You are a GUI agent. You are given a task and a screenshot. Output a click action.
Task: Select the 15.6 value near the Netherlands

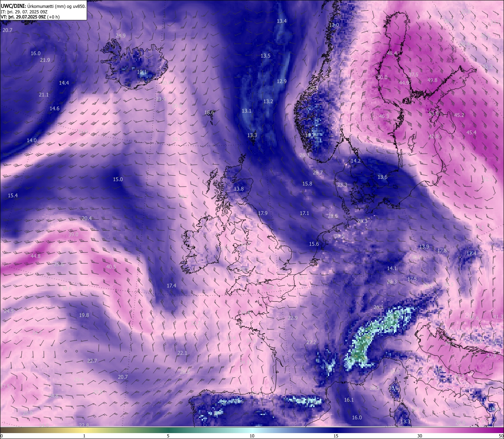tap(314, 244)
